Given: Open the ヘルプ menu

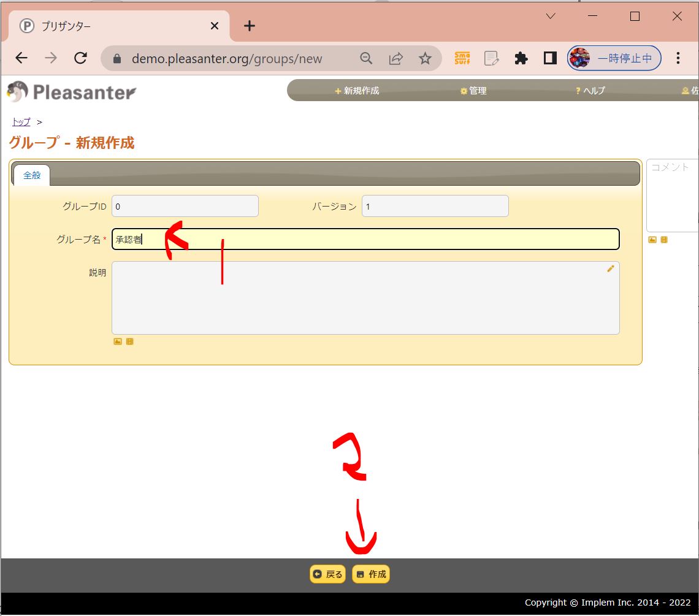Looking at the screenshot, I should coord(590,91).
